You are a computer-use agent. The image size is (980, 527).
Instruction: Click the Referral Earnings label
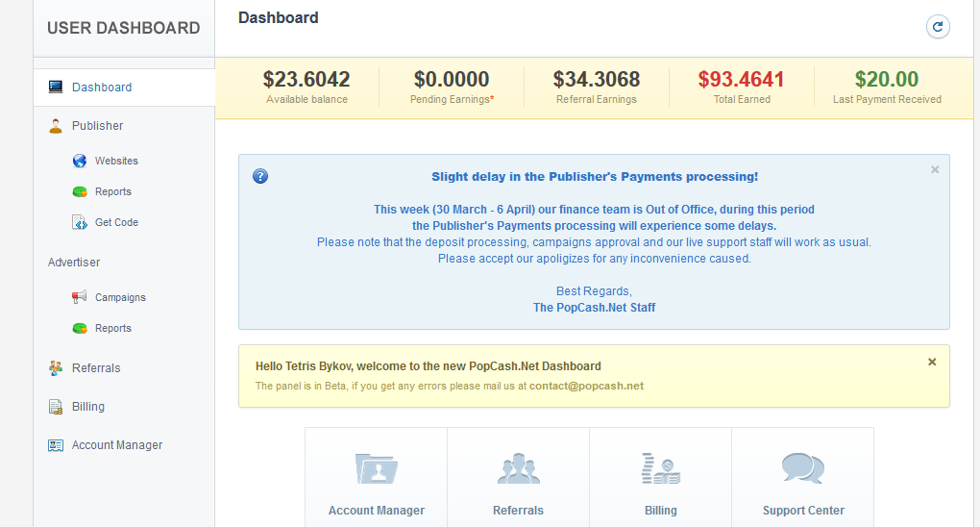(x=597, y=99)
